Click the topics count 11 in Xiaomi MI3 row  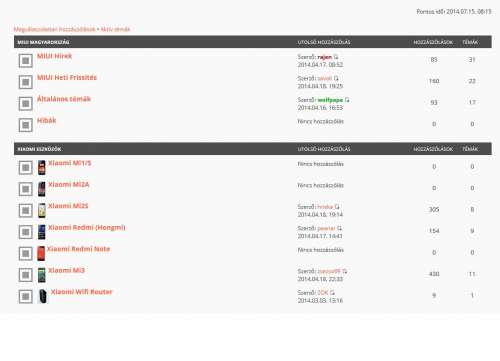472,274
